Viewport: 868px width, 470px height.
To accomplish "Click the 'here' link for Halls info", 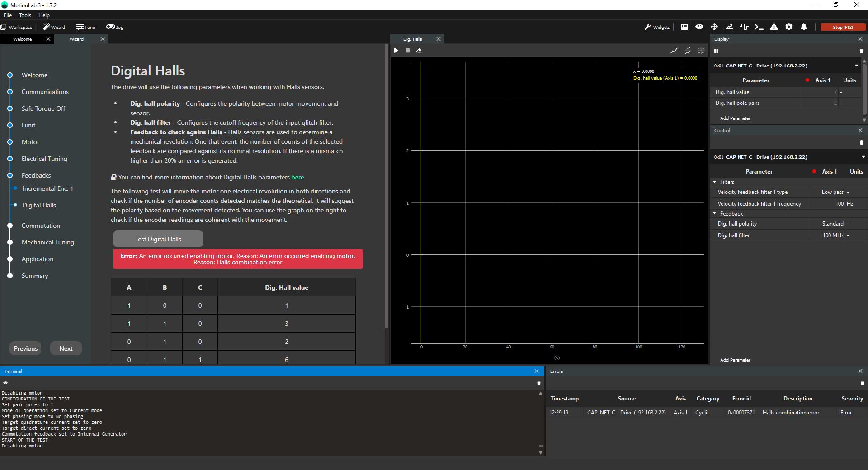I will pyautogui.click(x=297, y=178).
